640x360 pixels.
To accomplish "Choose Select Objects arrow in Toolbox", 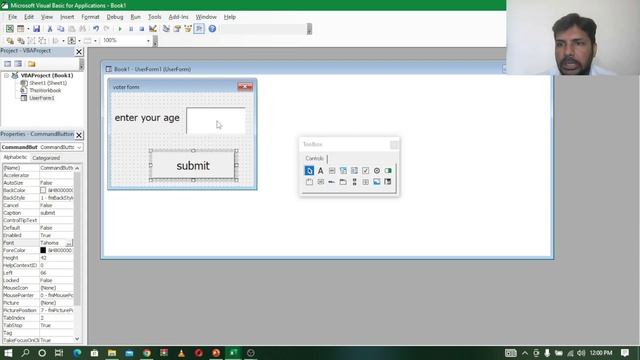I will point(309,171).
